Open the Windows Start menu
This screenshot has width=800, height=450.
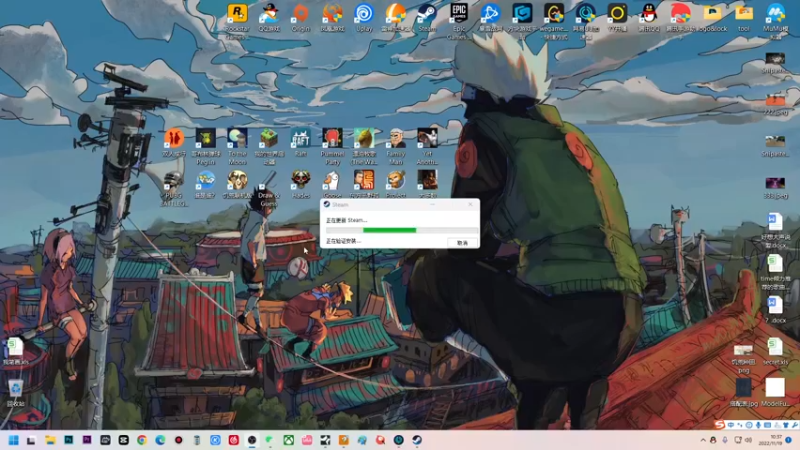coord(13,440)
